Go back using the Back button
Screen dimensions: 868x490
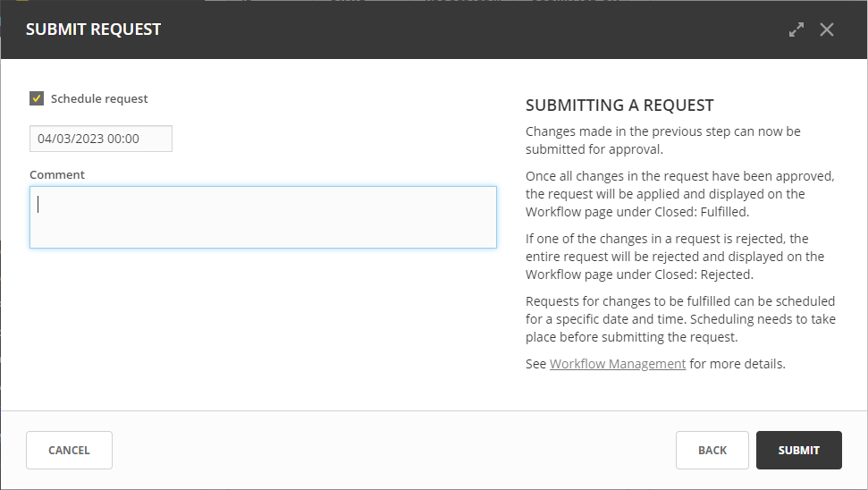(x=712, y=450)
